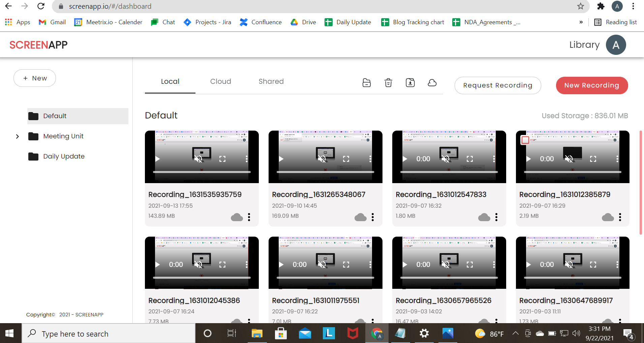
Task: Open the Daily Update folder
Action: (64, 157)
